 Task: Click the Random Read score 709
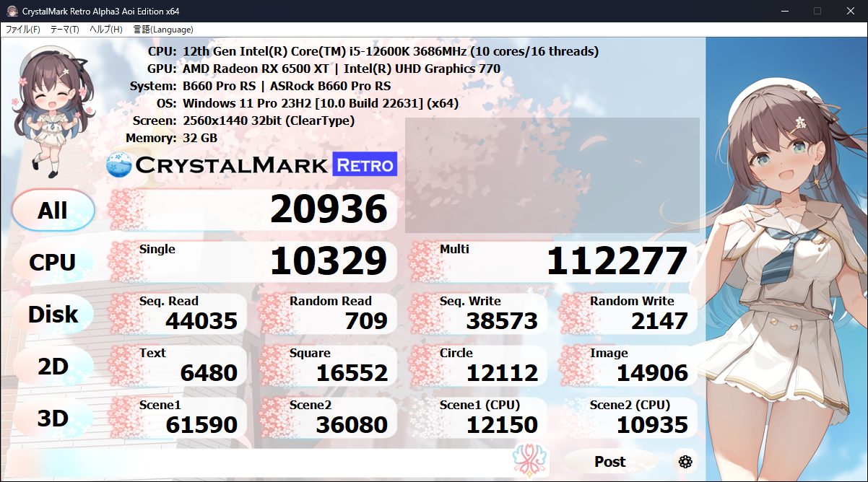(x=366, y=321)
